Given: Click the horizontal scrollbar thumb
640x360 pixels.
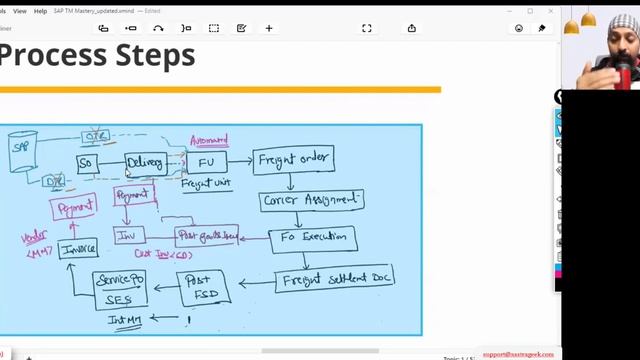Looking at the screenshot, I should coord(320,351).
